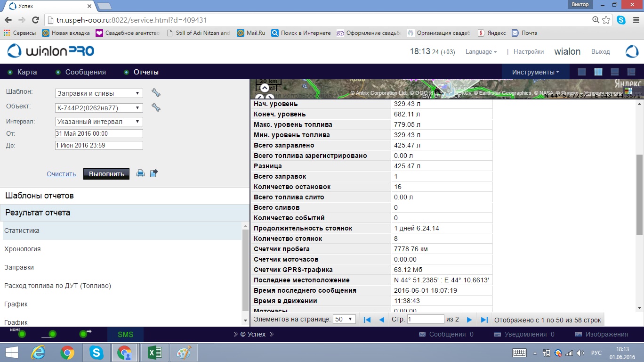
Task: Click the report table vertical scrollbar
Action: [639, 194]
